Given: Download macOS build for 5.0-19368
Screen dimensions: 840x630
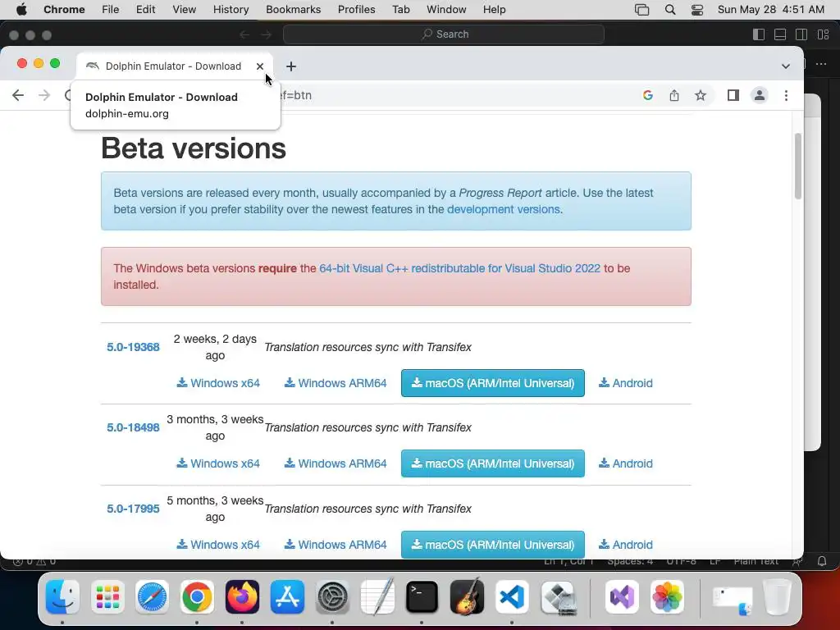Looking at the screenshot, I should pyautogui.click(x=492, y=383).
